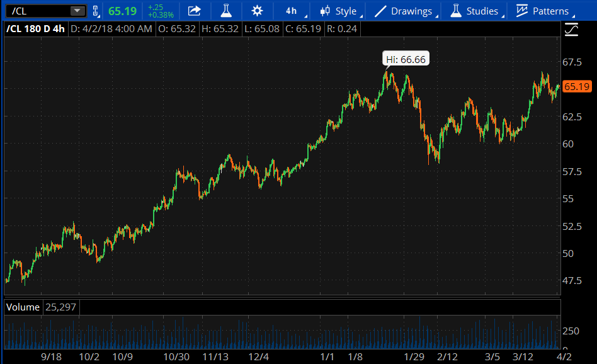Click the /CL 180 D 4h chart label
This screenshot has width=597, height=364.
click(35, 29)
